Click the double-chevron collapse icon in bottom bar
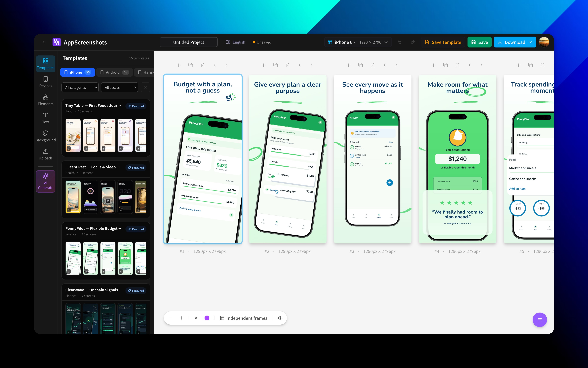This screenshot has width=588, height=368. coord(196,318)
